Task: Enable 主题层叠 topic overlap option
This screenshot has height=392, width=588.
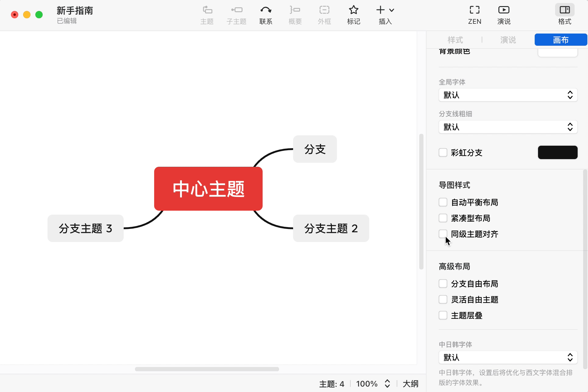Action: (443, 315)
